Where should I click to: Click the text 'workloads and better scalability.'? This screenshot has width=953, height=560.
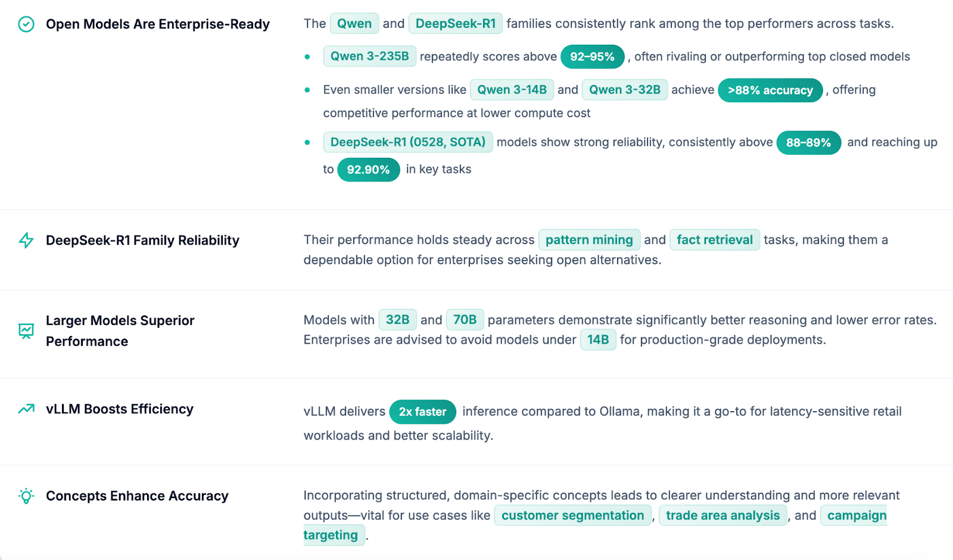[398, 436]
